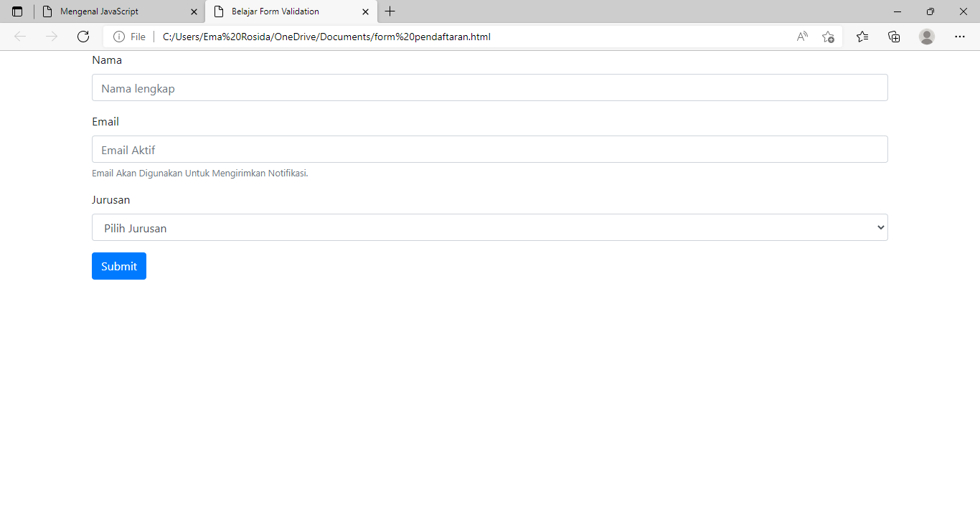Select the Belajar Form Validation tab
Viewport: 980px width, 522px height.
click(291, 11)
